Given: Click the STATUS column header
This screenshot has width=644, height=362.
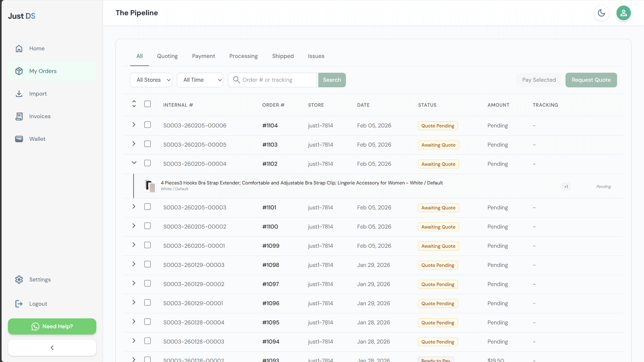Looking at the screenshot, I should (x=427, y=105).
